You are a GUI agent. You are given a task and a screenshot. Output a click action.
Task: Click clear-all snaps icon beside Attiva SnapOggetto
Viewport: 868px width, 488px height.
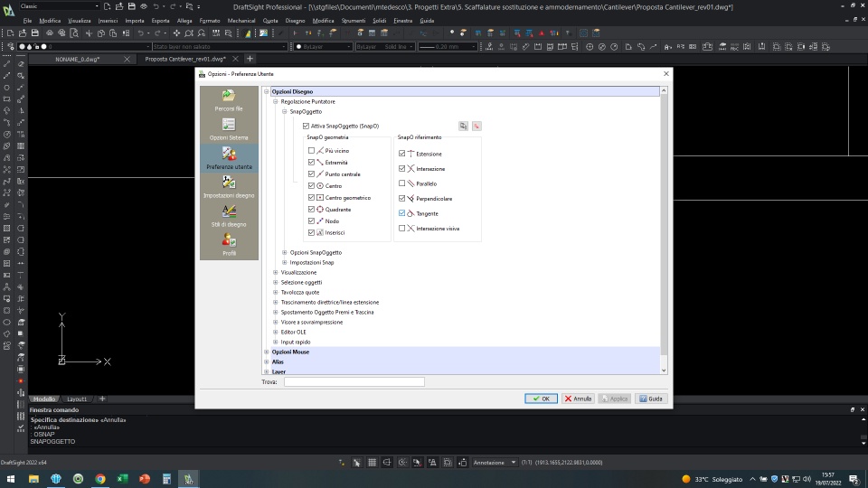pos(476,127)
